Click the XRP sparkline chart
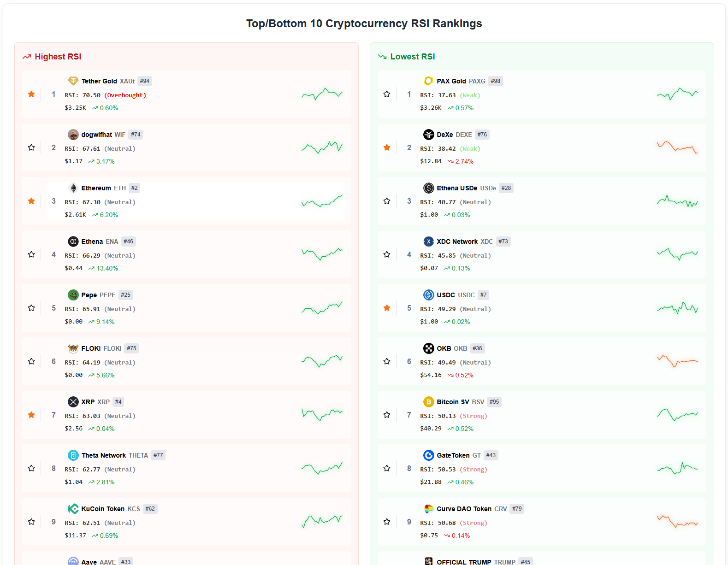 (322, 414)
